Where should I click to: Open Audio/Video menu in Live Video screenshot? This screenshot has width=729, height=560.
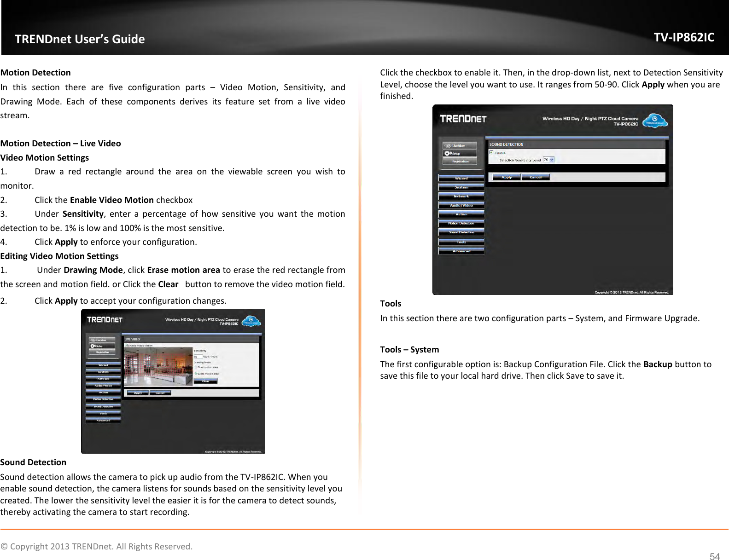(x=103, y=386)
